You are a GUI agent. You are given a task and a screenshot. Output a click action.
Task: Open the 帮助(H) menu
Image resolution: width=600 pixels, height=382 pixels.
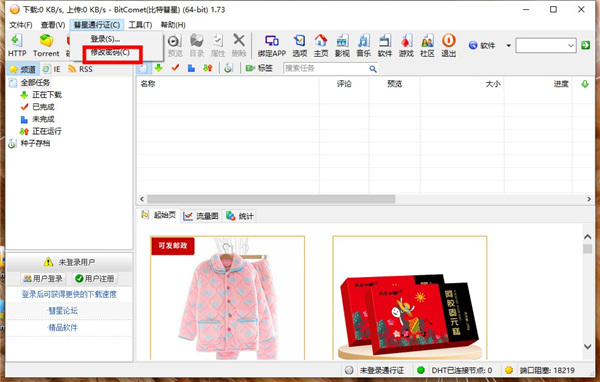[173, 25]
